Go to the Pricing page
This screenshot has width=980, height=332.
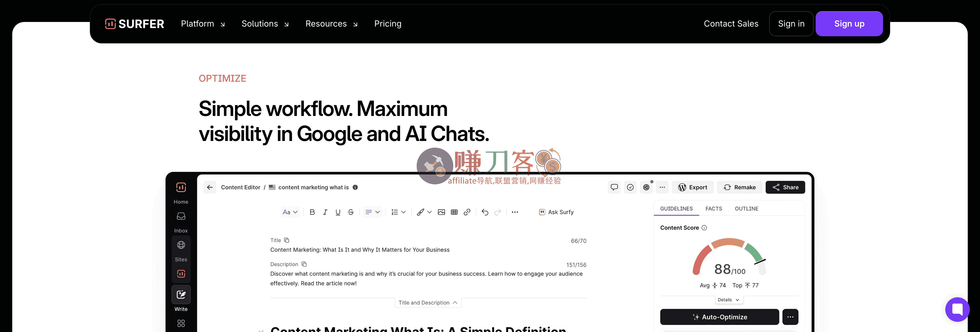pyautogui.click(x=388, y=23)
